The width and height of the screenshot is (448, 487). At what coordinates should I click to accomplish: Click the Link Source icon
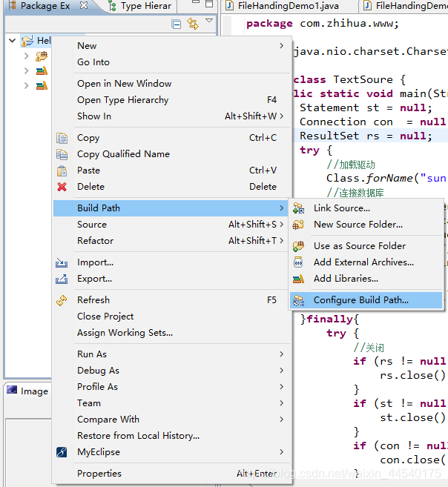299,208
